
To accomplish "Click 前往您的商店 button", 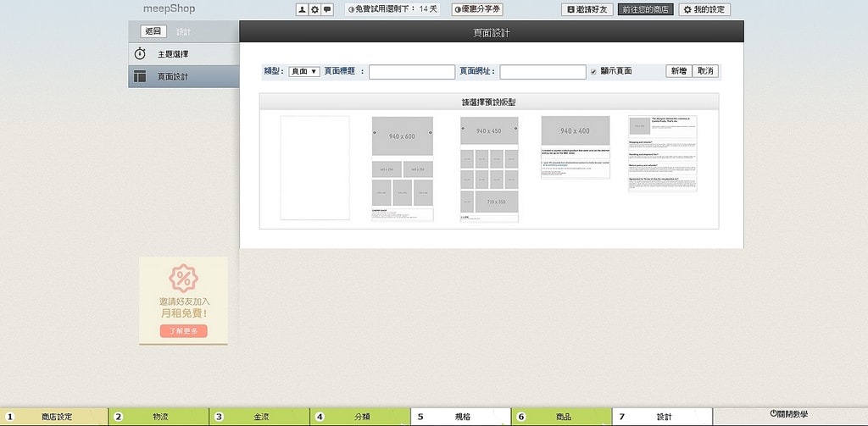I will click(x=646, y=9).
